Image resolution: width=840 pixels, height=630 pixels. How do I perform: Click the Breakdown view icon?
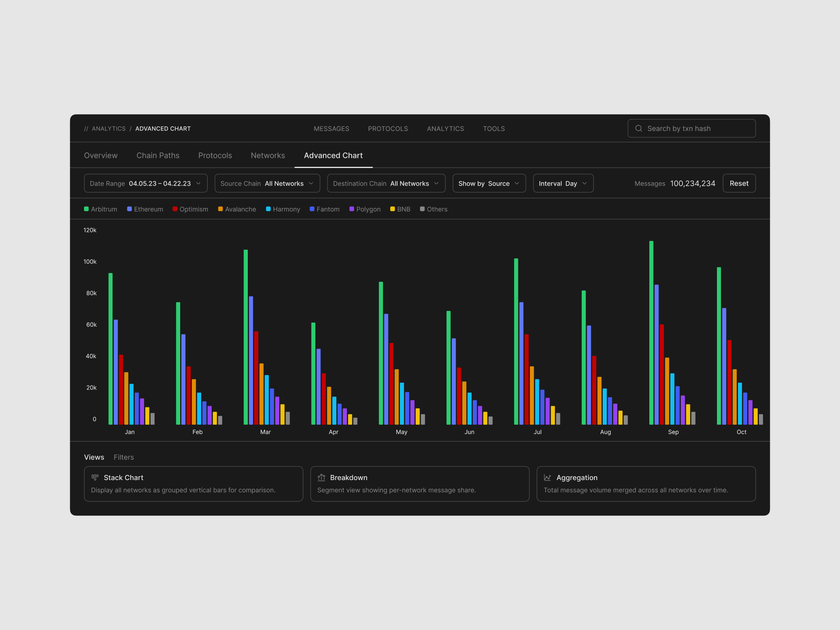coord(321,477)
